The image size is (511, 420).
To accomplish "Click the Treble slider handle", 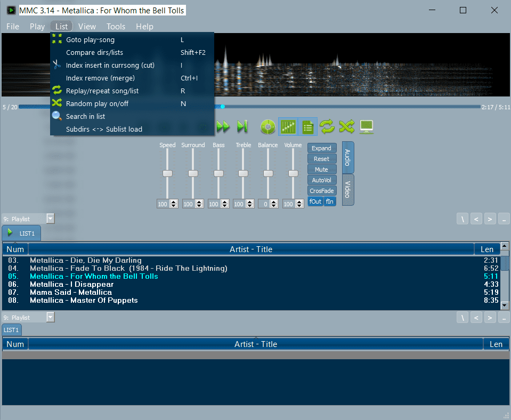I will [243, 173].
